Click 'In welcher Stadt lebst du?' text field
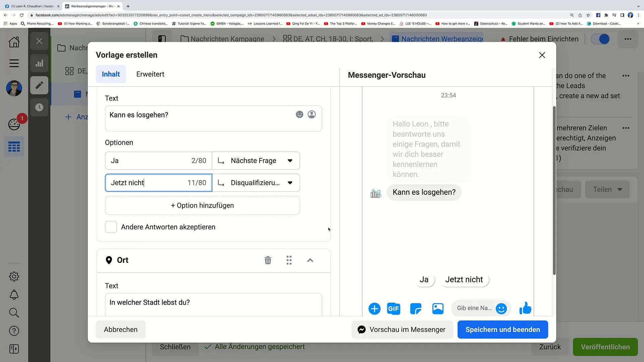644x362 pixels. pos(213,304)
